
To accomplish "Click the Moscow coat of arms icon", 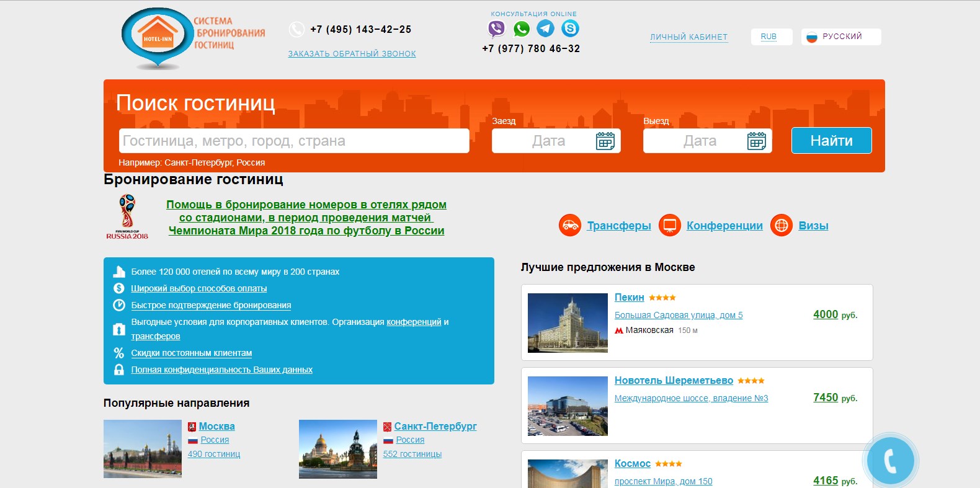I will click(192, 427).
